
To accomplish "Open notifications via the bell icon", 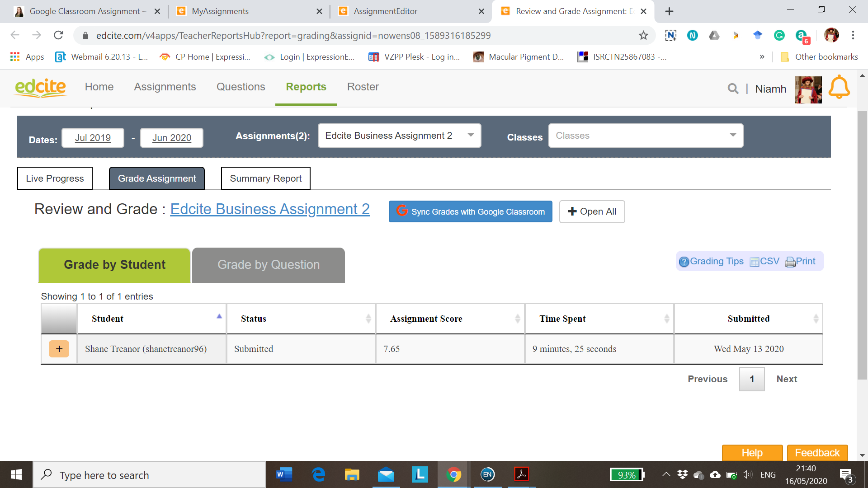I will click(839, 87).
